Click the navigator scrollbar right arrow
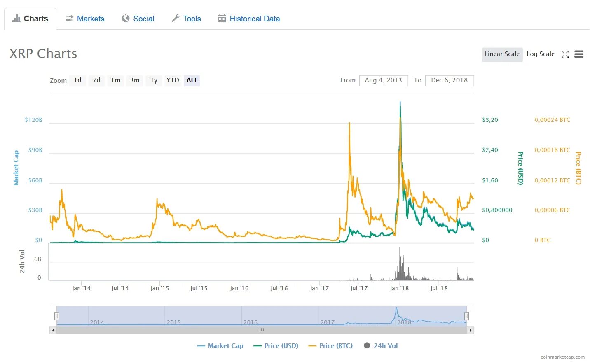 click(471, 330)
